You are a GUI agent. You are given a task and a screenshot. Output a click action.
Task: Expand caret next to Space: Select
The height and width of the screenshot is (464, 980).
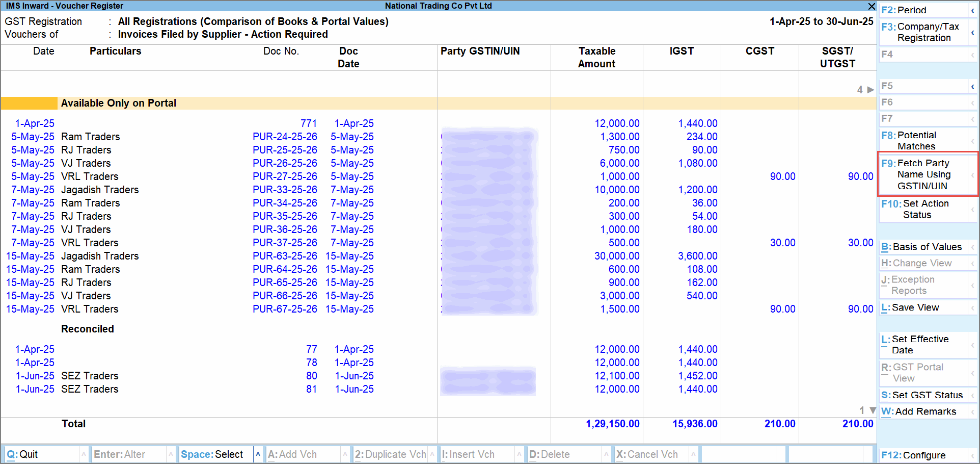258,454
